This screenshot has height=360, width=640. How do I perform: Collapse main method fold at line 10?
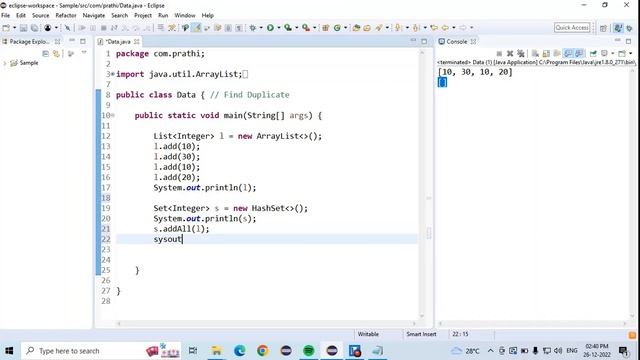click(113, 116)
